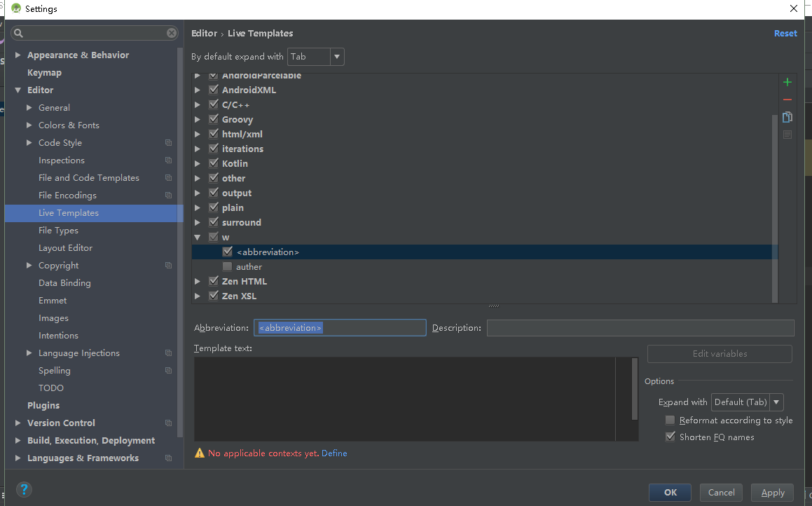Click OK to confirm settings

click(x=670, y=493)
